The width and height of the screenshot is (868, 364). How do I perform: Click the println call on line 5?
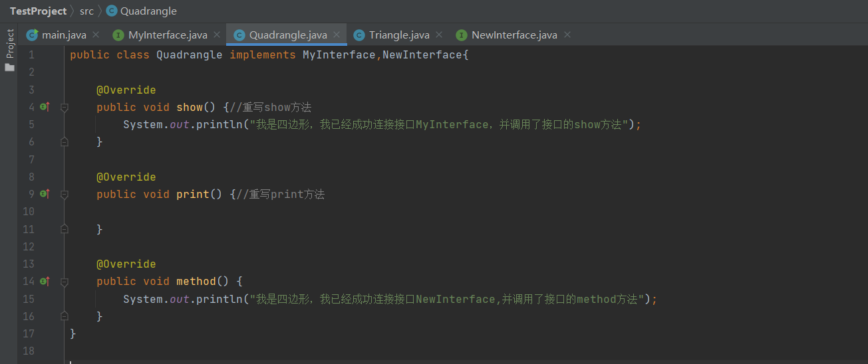tap(219, 124)
